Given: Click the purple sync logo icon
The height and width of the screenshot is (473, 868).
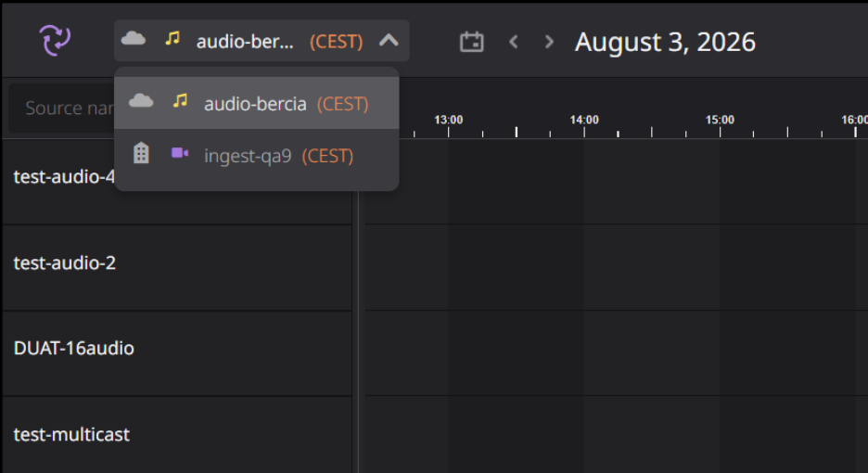Looking at the screenshot, I should point(55,41).
